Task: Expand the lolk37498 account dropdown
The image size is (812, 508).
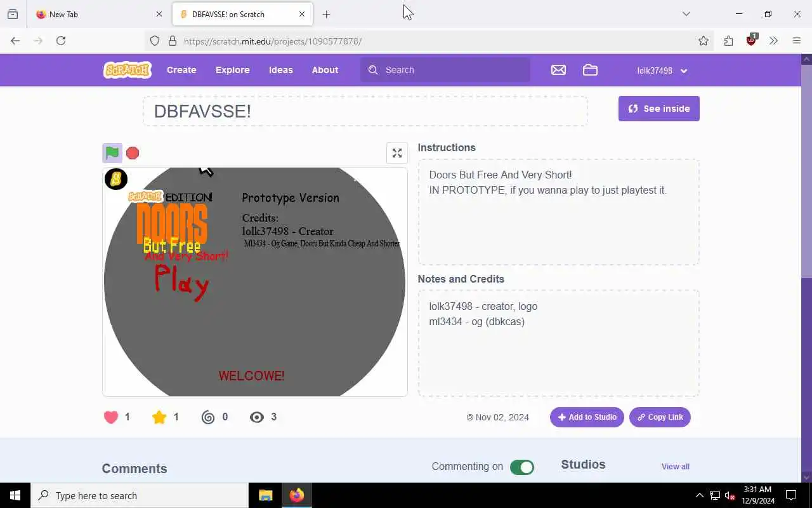Action: (x=662, y=70)
